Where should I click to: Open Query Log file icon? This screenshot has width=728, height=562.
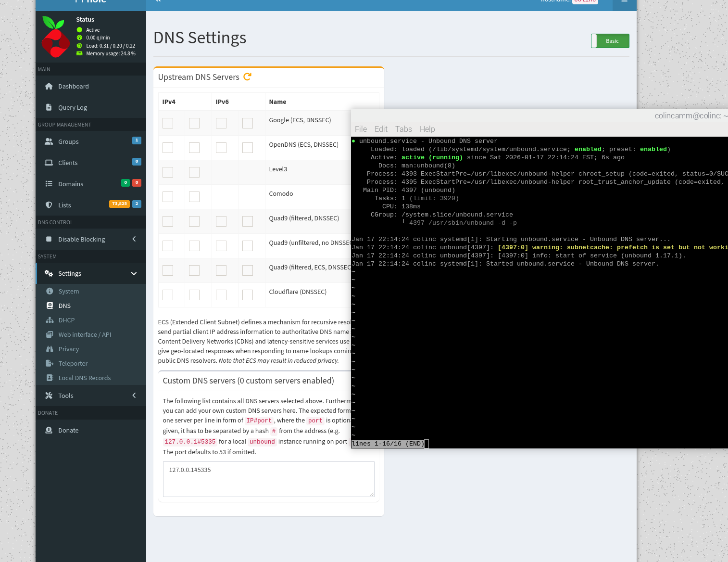[49, 107]
